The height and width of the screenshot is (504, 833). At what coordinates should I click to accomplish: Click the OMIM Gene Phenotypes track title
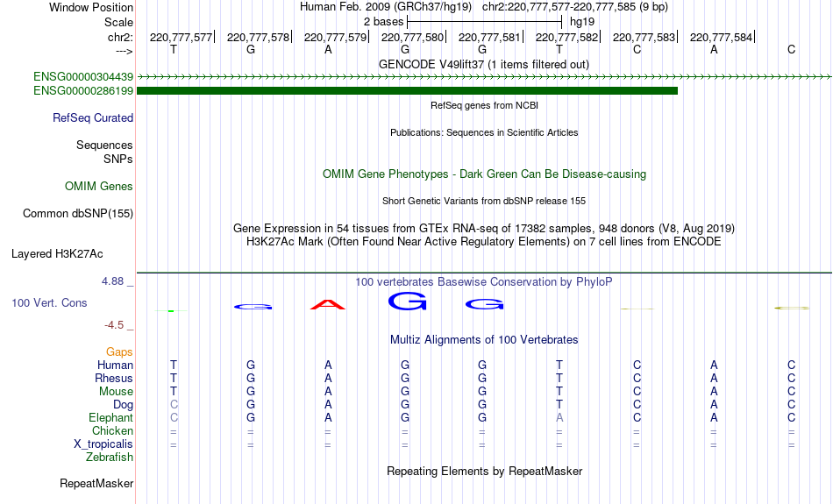tap(484, 174)
